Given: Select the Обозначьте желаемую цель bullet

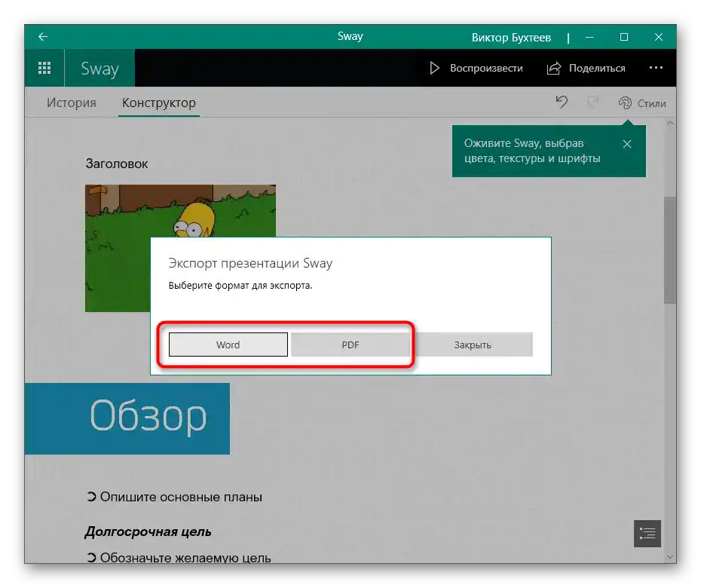Looking at the screenshot, I should [x=179, y=558].
